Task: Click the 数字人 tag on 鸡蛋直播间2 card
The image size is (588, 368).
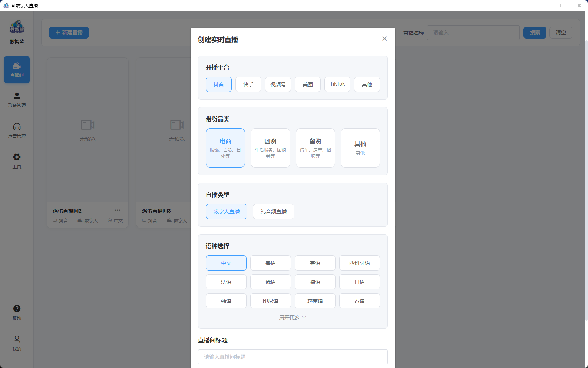Action: point(88,221)
